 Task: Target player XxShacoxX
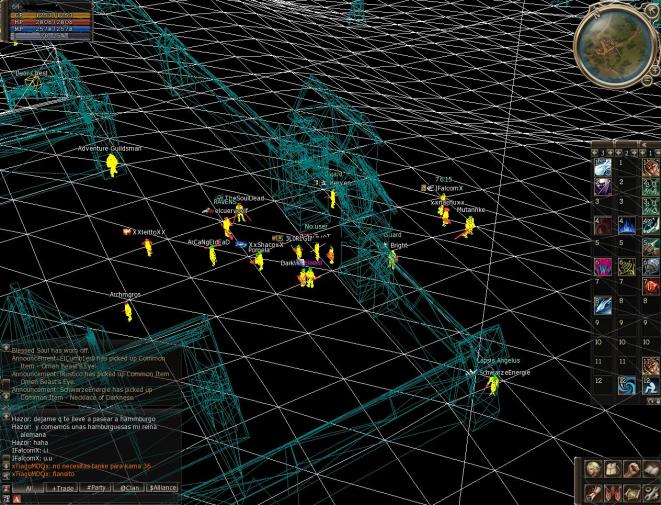tap(259, 261)
